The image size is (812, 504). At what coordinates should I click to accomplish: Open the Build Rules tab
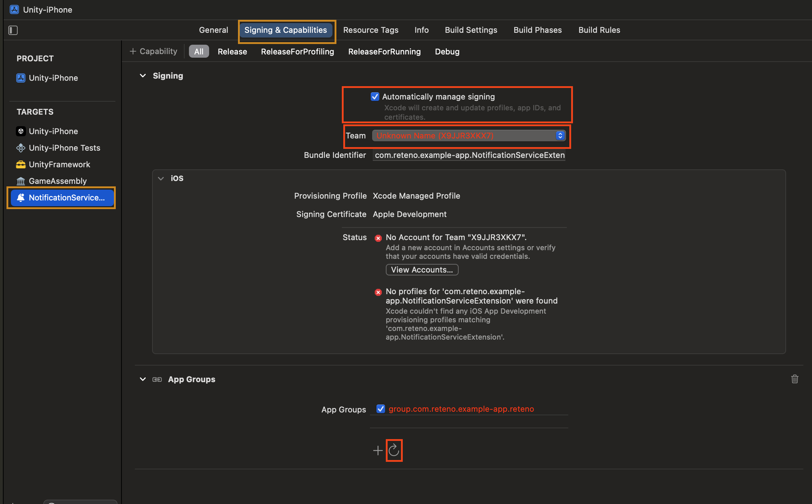click(x=599, y=30)
